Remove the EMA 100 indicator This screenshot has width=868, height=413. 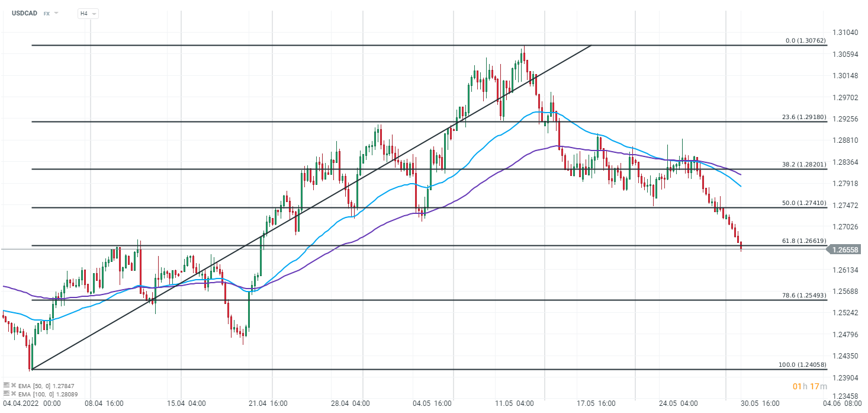click(13, 393)
